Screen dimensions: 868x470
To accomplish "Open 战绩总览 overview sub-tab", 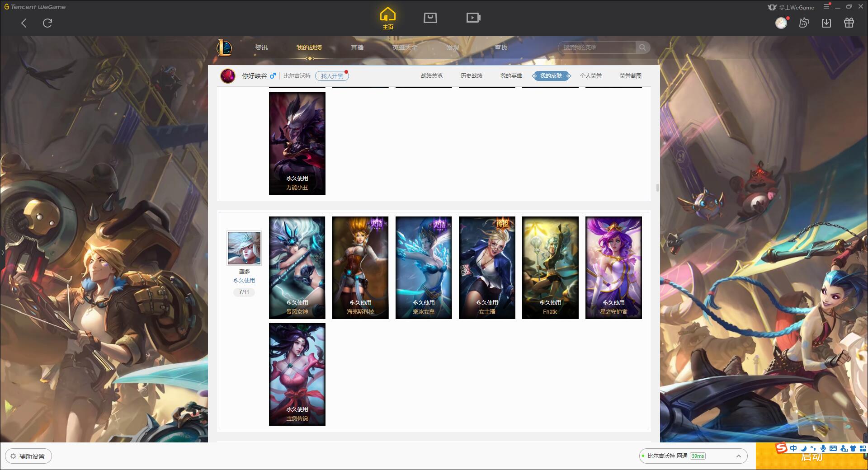I will (x=432, y=76).
